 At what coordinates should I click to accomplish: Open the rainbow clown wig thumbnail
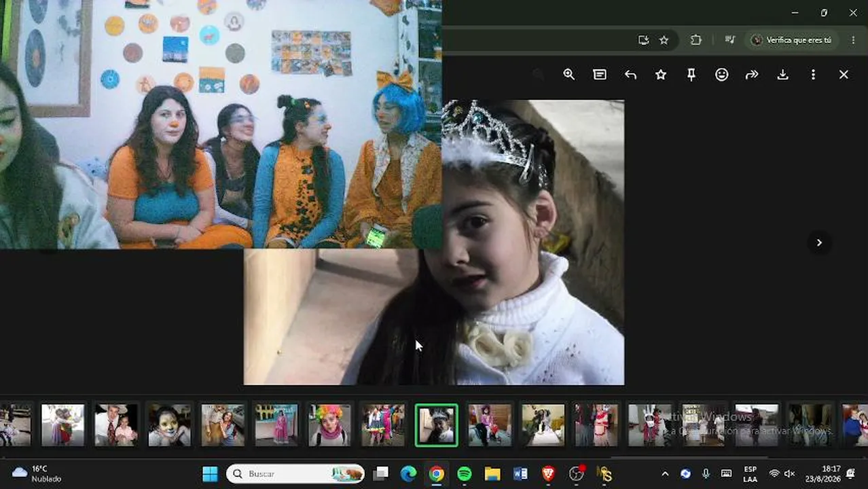[x=329, y=425]
